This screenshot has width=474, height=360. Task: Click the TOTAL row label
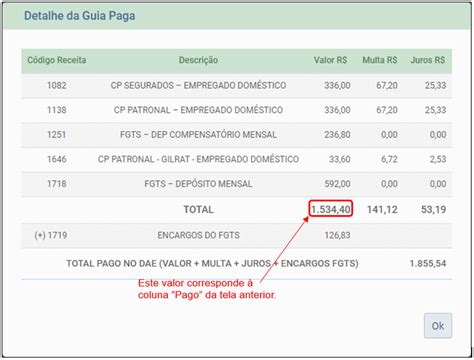(198, 210)
